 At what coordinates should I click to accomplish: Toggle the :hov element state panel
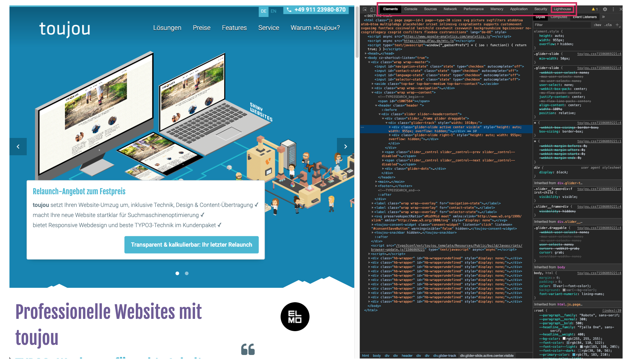(597, 25)
